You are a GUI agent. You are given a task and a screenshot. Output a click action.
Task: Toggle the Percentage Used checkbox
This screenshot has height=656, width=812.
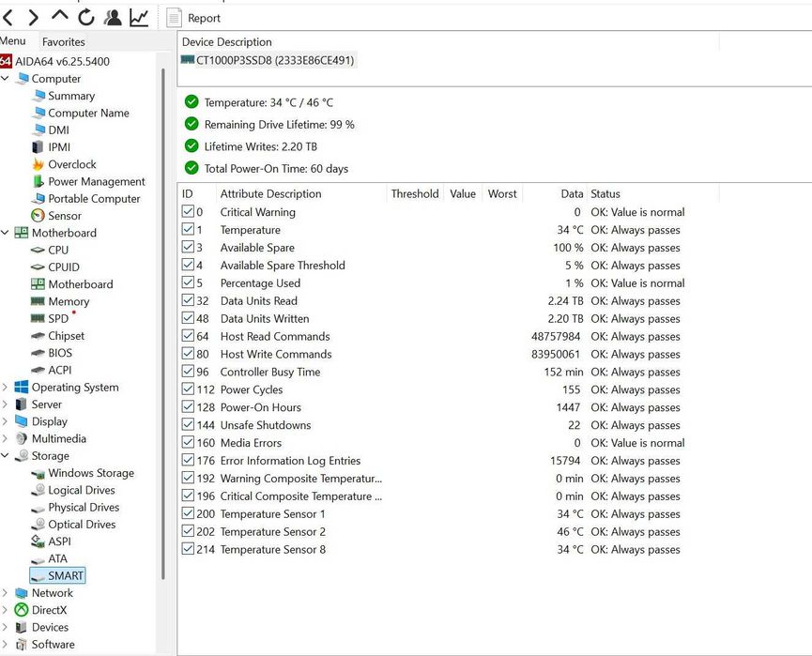[188, 282]
